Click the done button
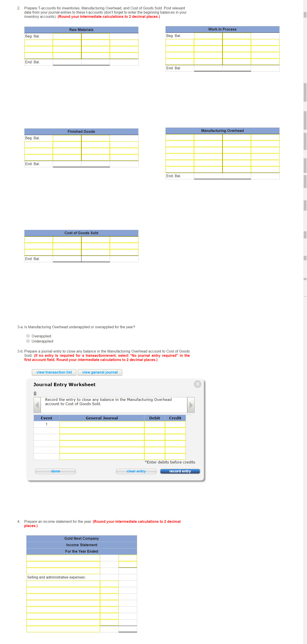Screen dimensions: 307x644 55,471
